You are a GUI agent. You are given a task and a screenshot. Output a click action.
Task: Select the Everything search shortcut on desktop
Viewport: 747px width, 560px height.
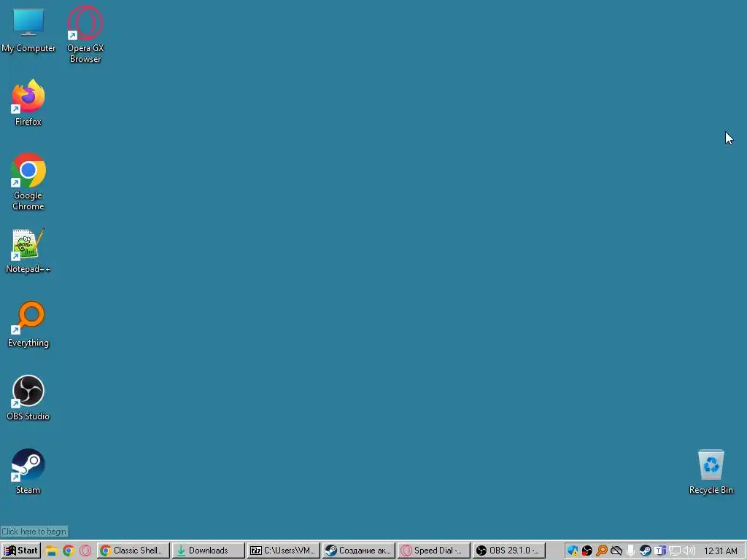28,324
